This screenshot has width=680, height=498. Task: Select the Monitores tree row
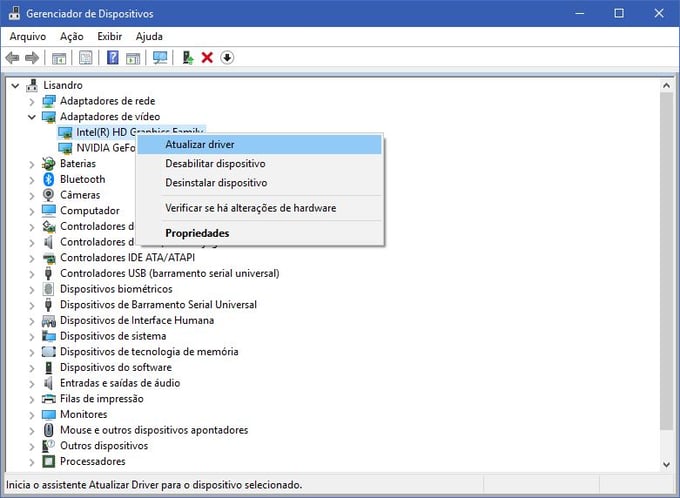pyautogui.click(x=83, y=414)
